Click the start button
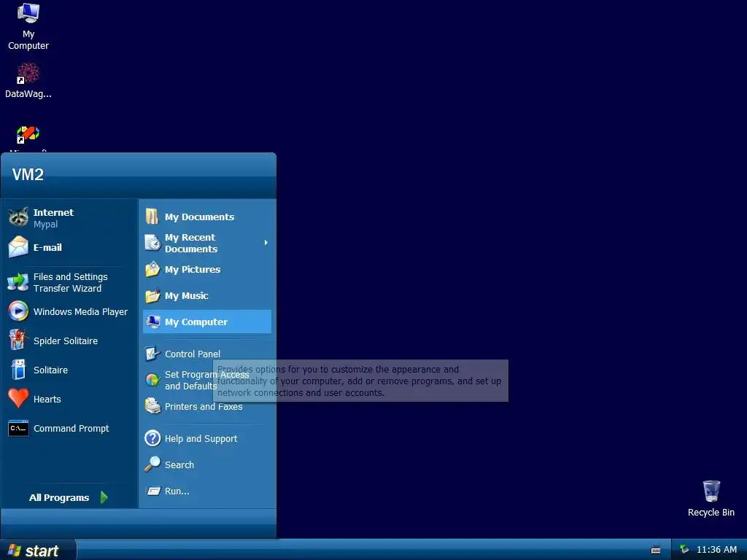 [38, 550]
